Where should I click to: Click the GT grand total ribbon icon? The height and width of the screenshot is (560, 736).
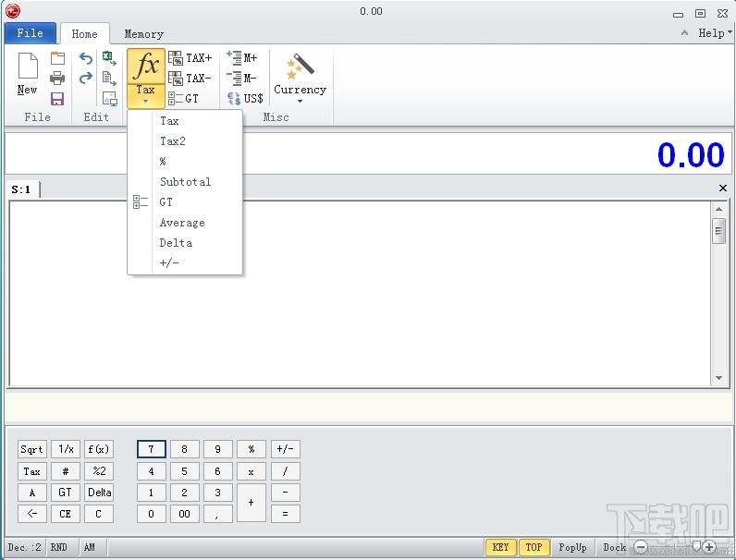point(183,99)
